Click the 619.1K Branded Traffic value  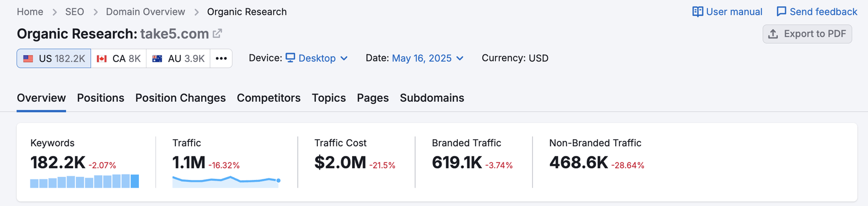pos(457,163)
